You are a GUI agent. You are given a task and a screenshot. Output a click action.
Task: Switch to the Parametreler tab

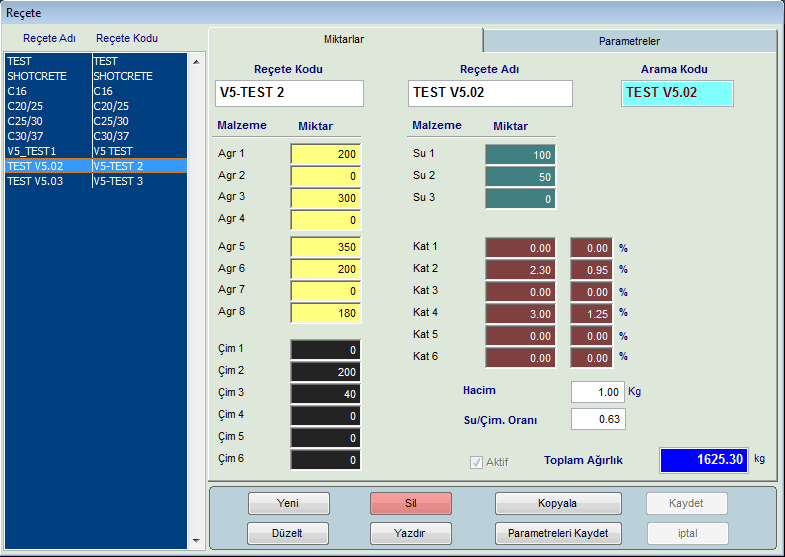[629, 41]
